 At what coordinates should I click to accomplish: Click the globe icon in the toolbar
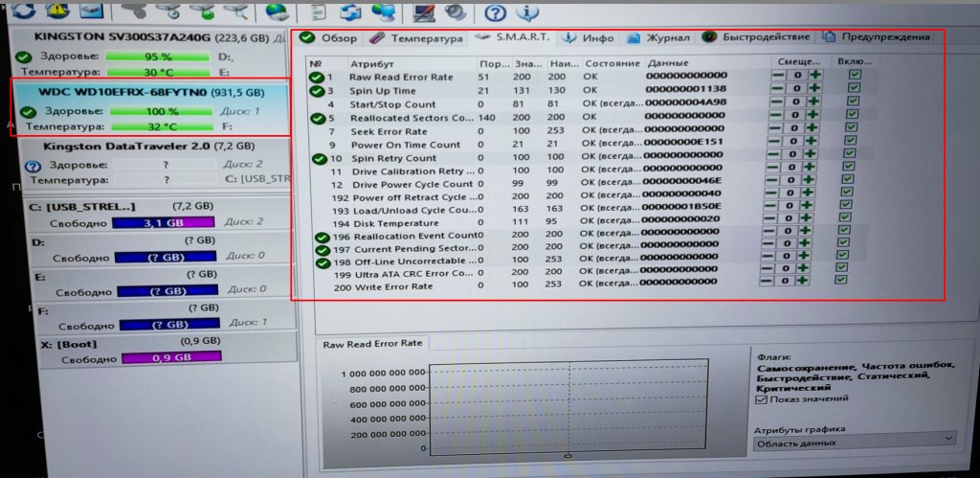coord(278,11)
